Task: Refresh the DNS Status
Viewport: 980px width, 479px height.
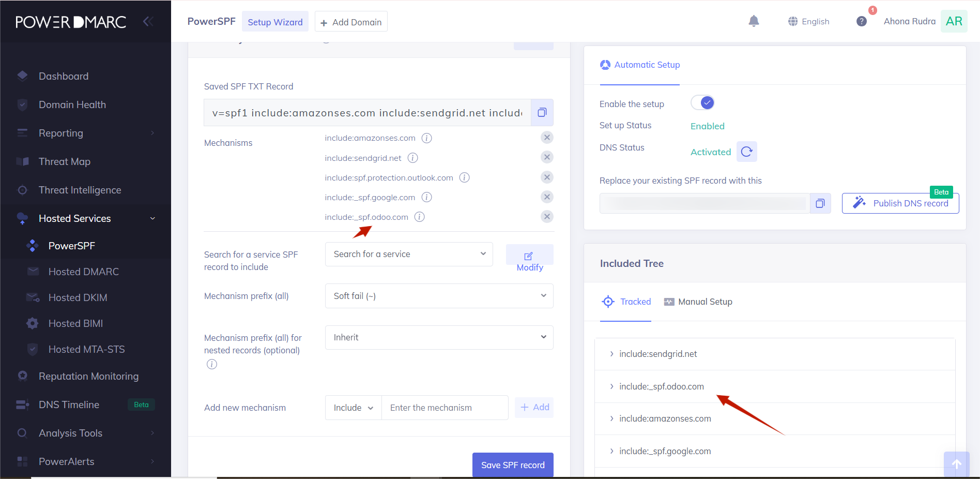Action: 746,152
